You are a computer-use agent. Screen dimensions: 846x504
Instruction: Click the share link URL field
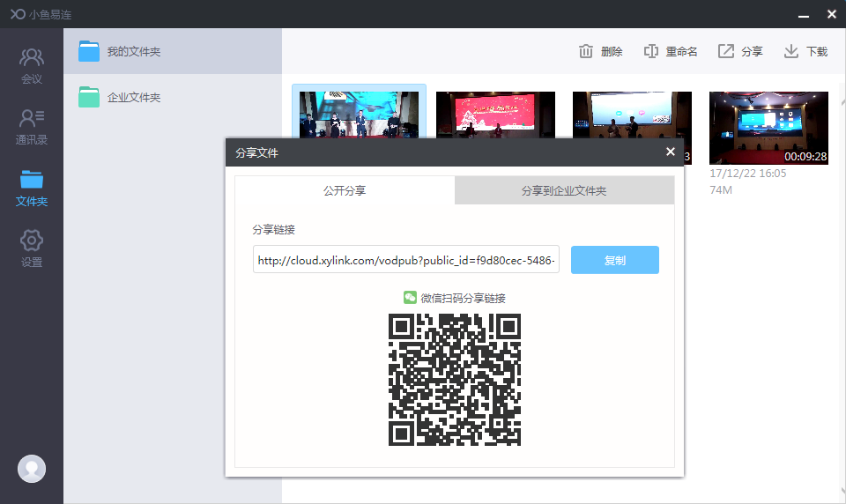click(405, 260)
